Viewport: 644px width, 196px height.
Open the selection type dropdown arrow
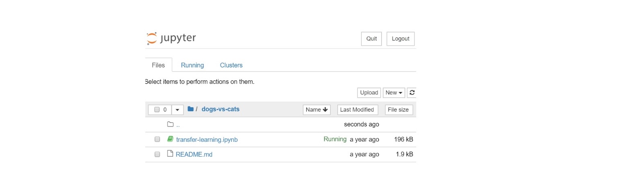[177, 110]
